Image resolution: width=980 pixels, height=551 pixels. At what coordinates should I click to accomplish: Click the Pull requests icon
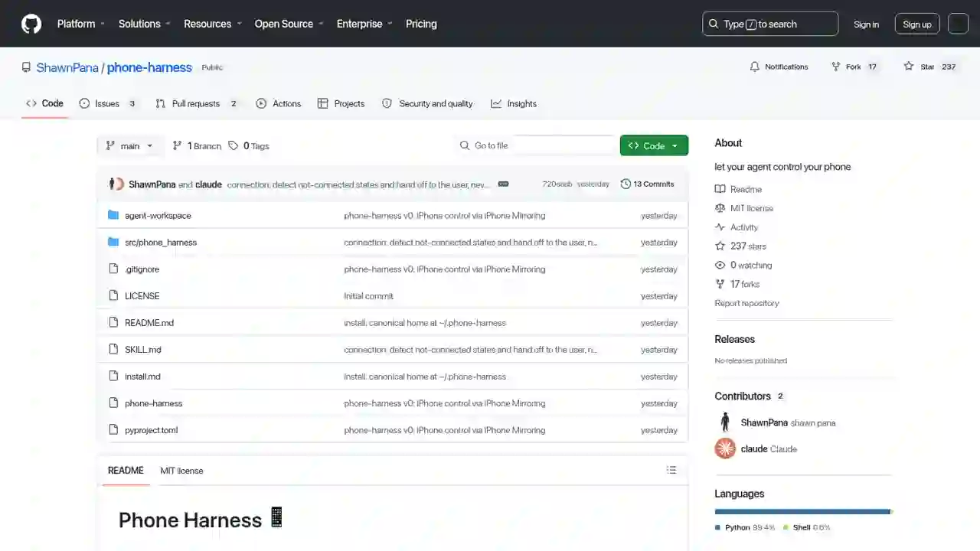[161, 103]
